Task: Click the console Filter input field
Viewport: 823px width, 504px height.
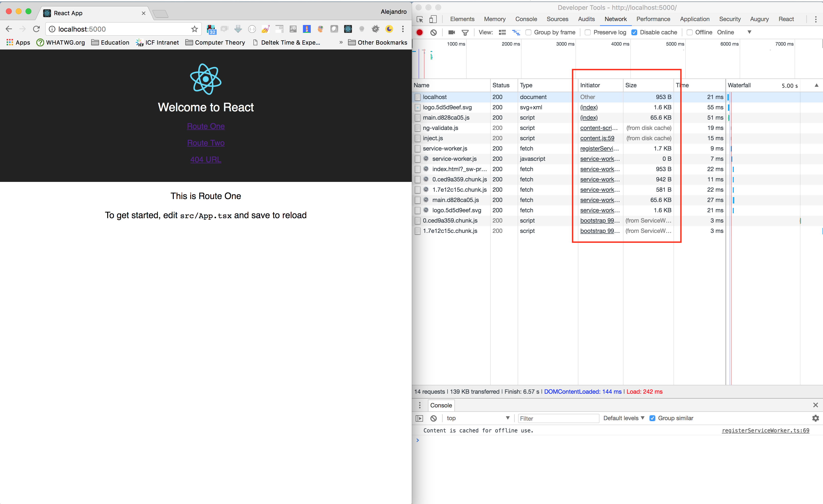Action: coord(558,418)
